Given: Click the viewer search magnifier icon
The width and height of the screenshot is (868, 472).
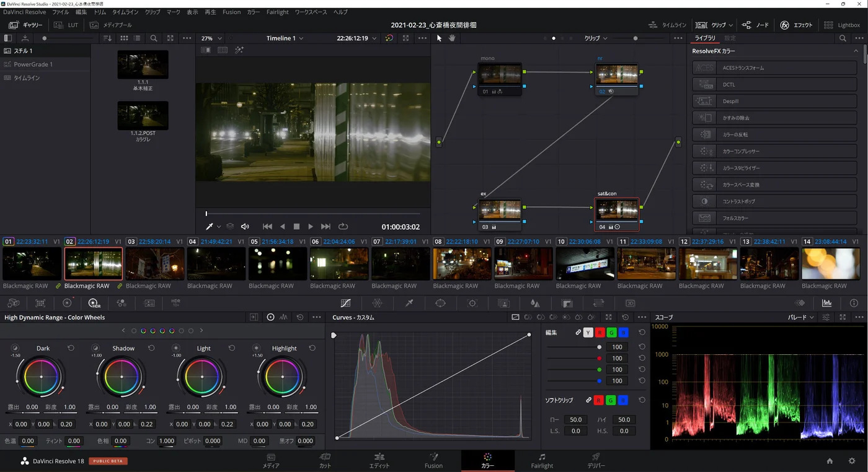Looking at the screenshot, I should pos(154,38).
